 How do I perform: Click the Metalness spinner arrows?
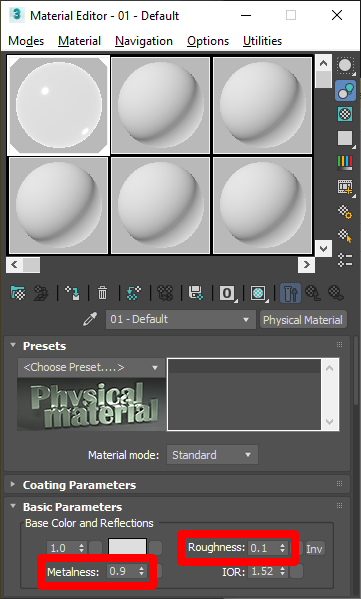pos(142,571)
